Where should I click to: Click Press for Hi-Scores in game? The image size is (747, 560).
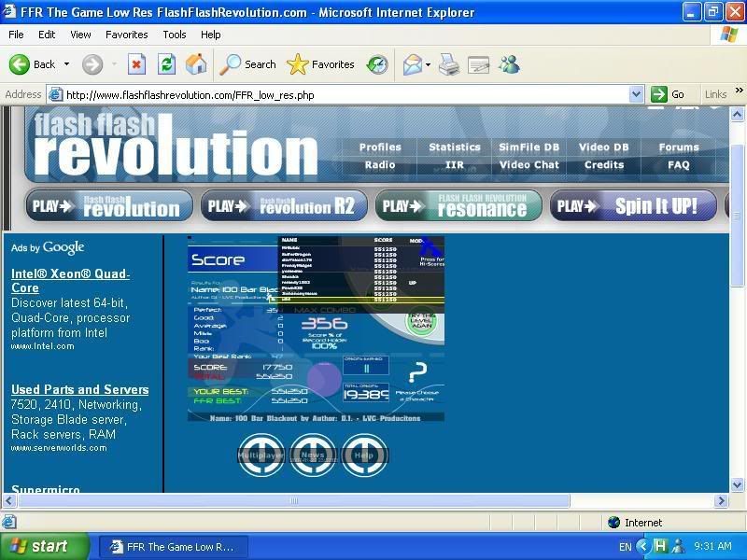(x=431, y=261)
